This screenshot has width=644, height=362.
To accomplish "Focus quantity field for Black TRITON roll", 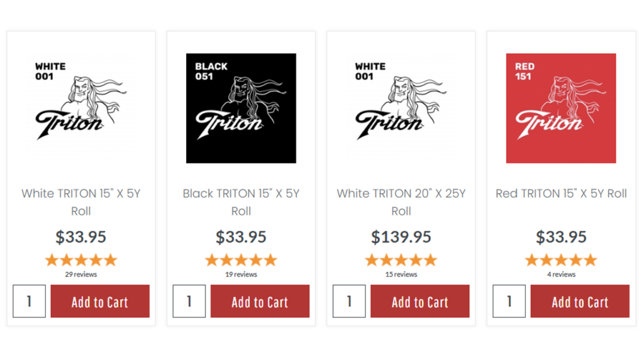I will point(189,301).
